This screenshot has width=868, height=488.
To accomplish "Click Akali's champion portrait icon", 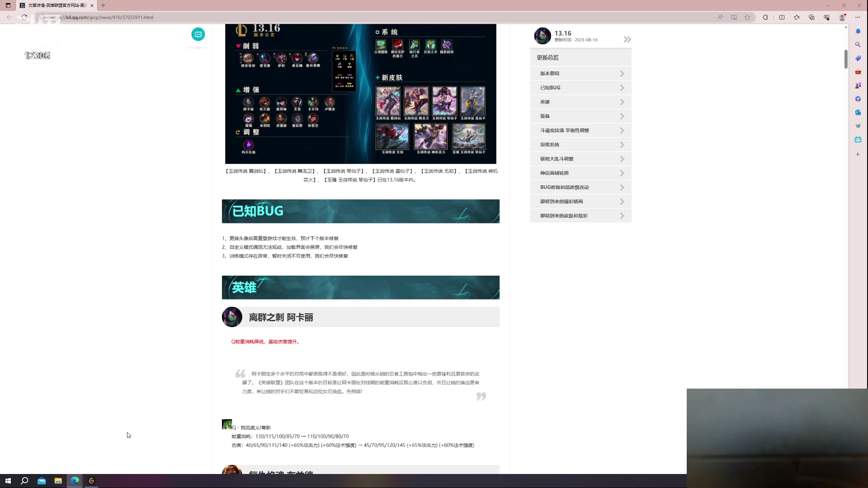I will [232, 317].
